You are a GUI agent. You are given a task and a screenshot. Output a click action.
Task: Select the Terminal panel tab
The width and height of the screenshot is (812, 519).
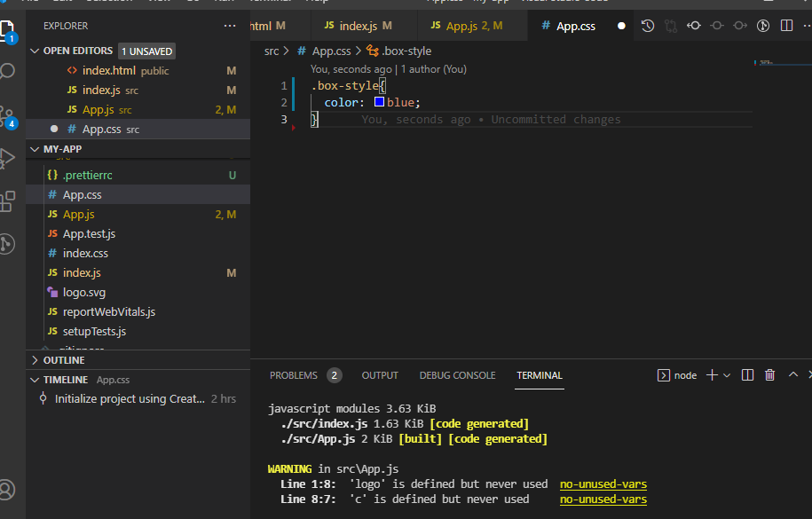[x=539, y=375]
